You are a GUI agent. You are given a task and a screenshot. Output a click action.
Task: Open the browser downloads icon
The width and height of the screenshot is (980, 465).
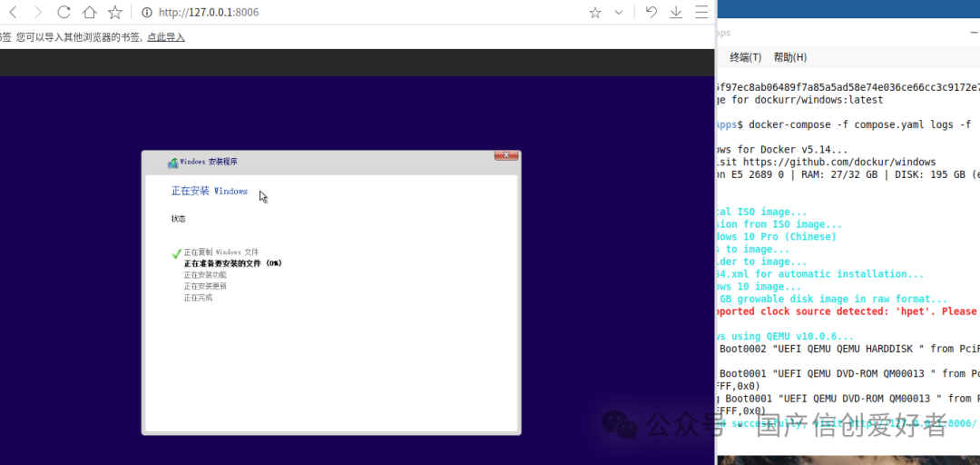[x=676, y=12]
